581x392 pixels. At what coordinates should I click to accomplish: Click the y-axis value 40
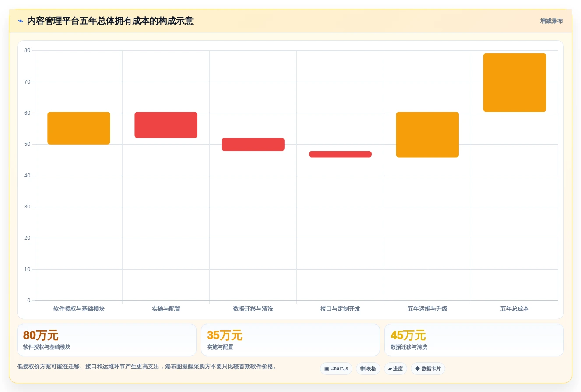click(x=27, y=176)
